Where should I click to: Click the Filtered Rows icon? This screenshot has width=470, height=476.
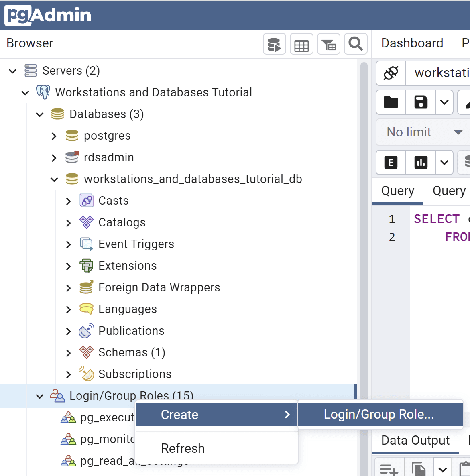[x=329, y=44]
